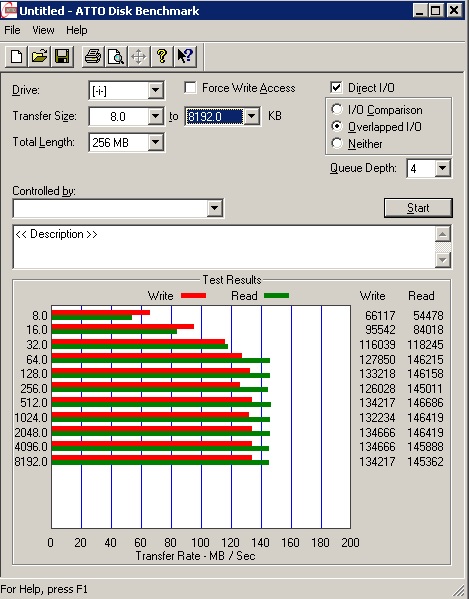
Task: Open the File menu
Action: point(12,30)
